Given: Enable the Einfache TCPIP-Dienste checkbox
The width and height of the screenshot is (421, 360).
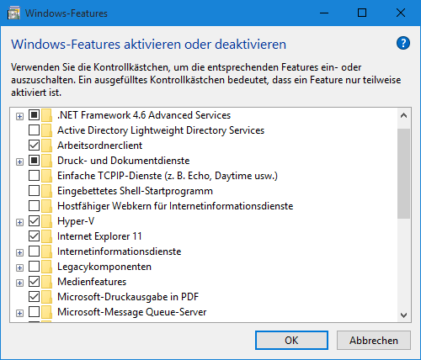Looking at the screenshot, I should (34, 176).
